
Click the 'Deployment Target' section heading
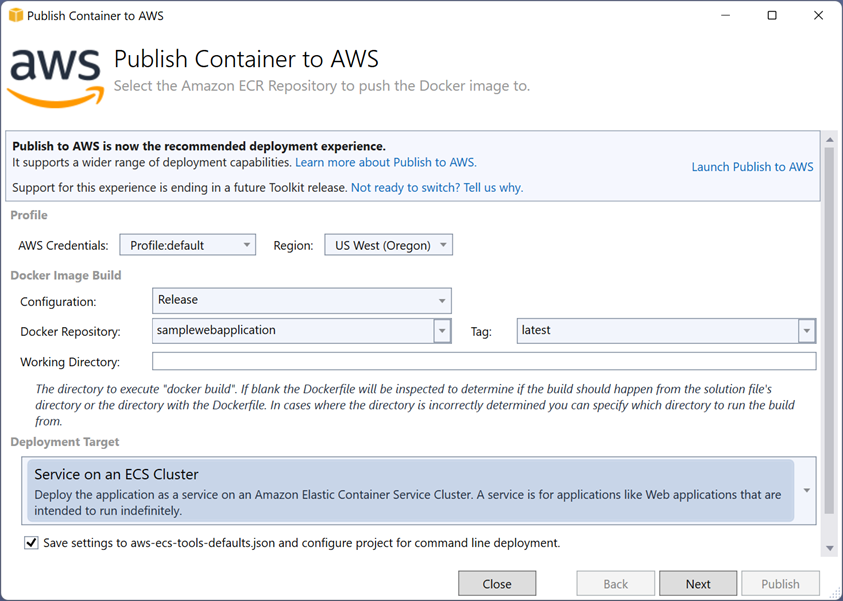click(x=65, y=442)
